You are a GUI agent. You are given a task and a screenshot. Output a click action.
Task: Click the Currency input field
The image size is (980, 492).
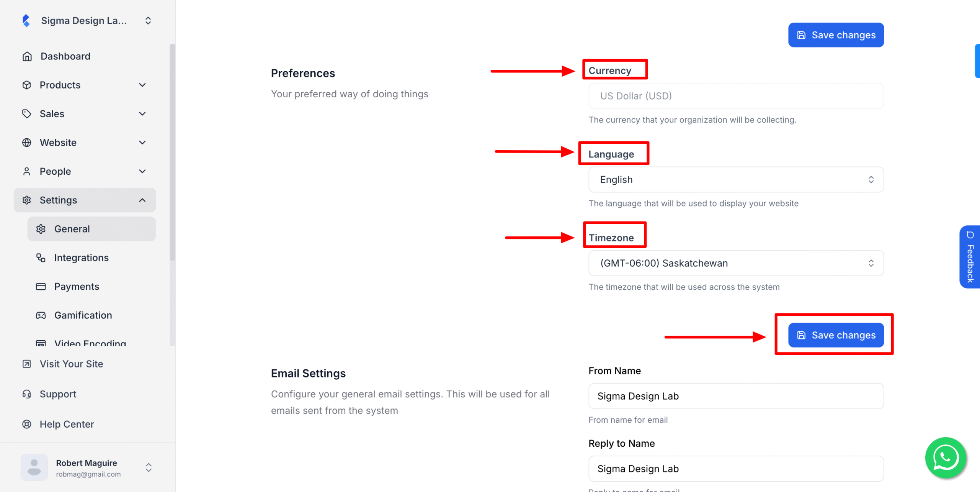click(x=736, y=96)
